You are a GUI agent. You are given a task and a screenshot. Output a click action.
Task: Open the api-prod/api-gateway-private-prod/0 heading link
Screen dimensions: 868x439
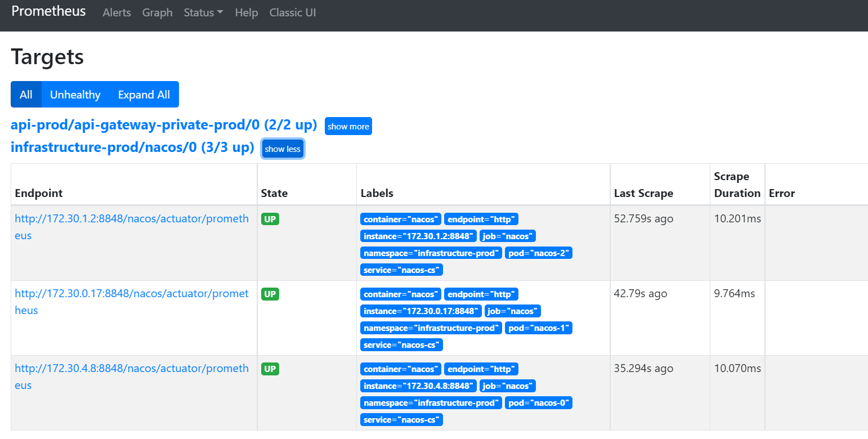coord(163,125)
